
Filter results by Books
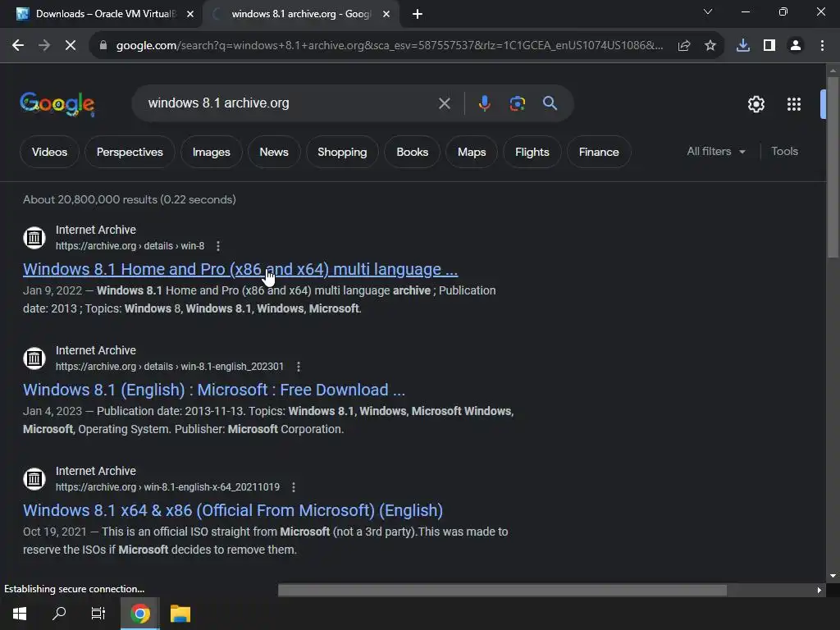pyautogui.click(x=412, y=152)
